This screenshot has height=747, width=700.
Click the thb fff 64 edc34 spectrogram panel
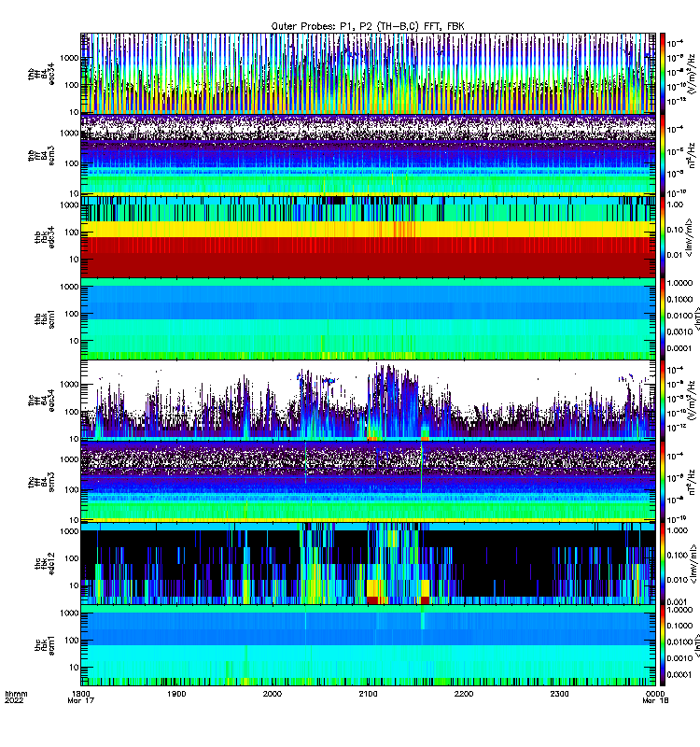368,74
